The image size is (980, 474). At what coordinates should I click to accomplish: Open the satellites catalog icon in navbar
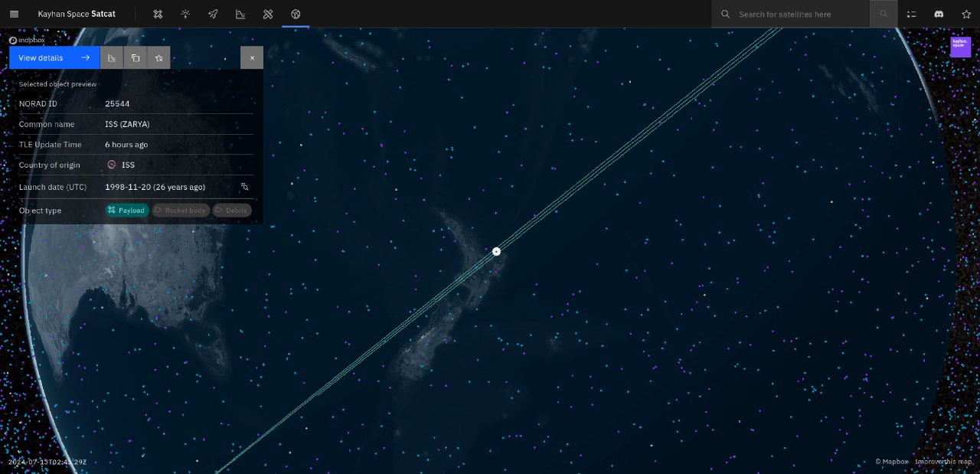click(158, 14)
